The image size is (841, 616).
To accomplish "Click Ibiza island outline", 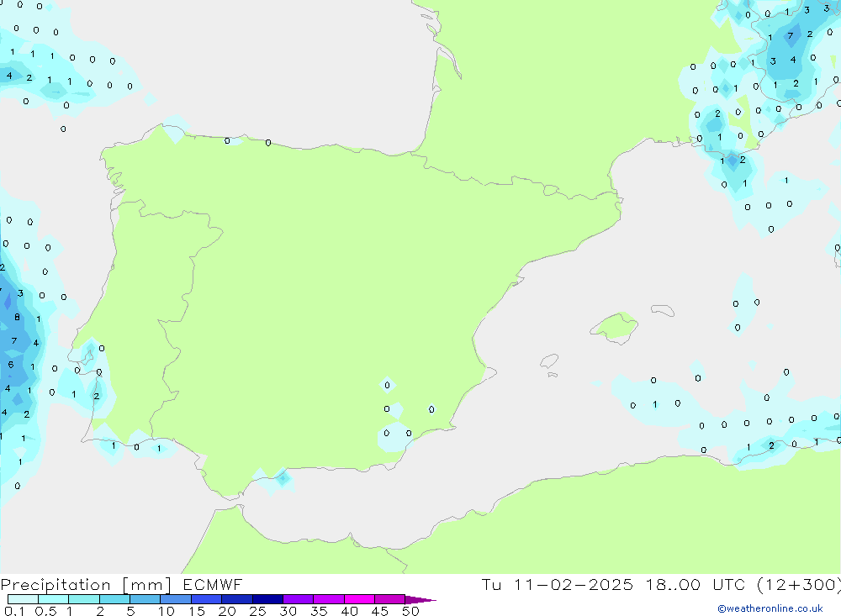I will [549, 362].
